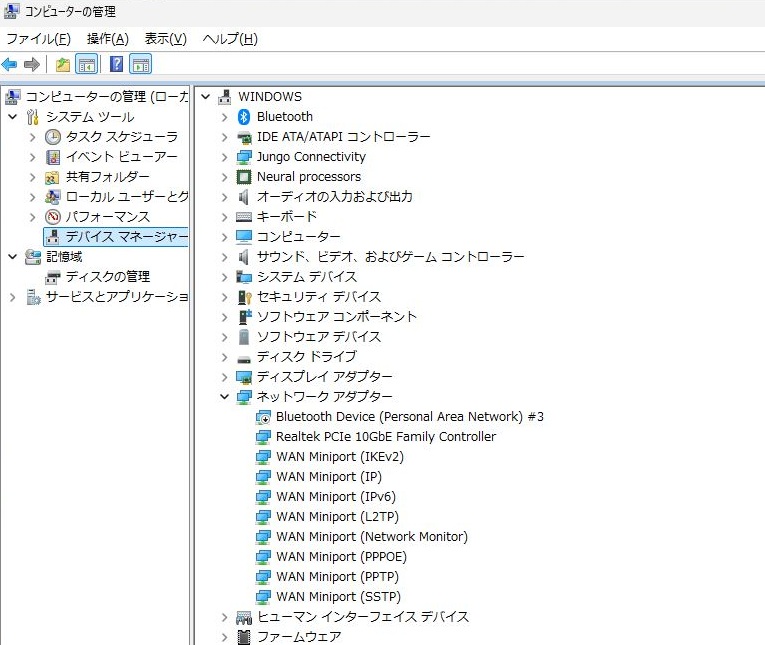
Task: Select WAN Miniport (IKEv2) device
Action: 339,457
